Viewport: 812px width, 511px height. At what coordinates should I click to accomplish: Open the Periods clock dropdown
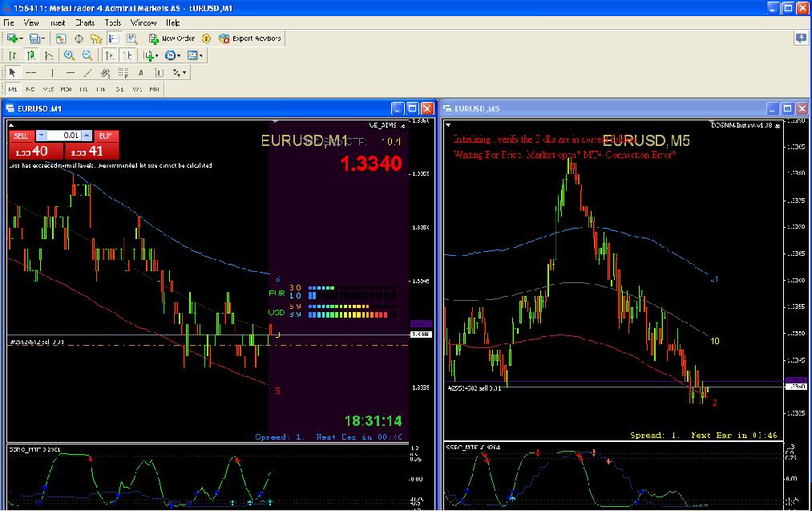tap(172, 55)
